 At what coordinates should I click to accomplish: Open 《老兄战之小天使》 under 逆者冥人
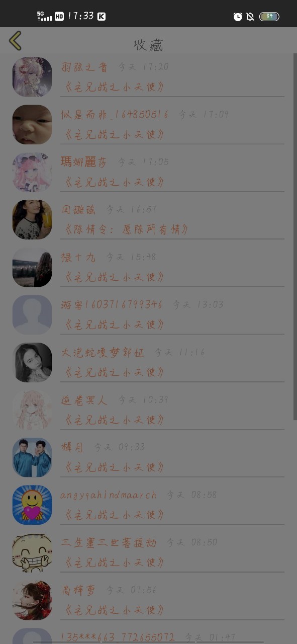[114, 420]
